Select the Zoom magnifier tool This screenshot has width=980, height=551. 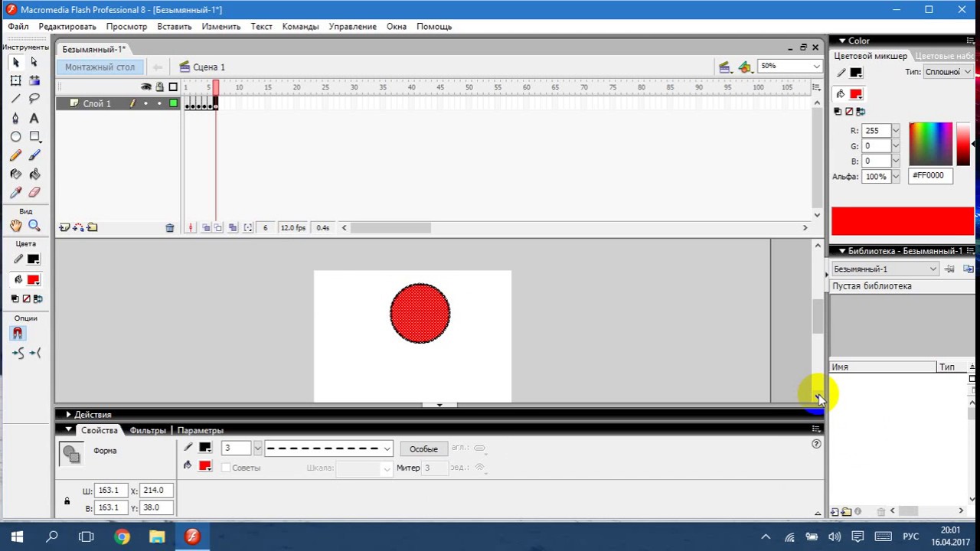[x=34, y=226]
